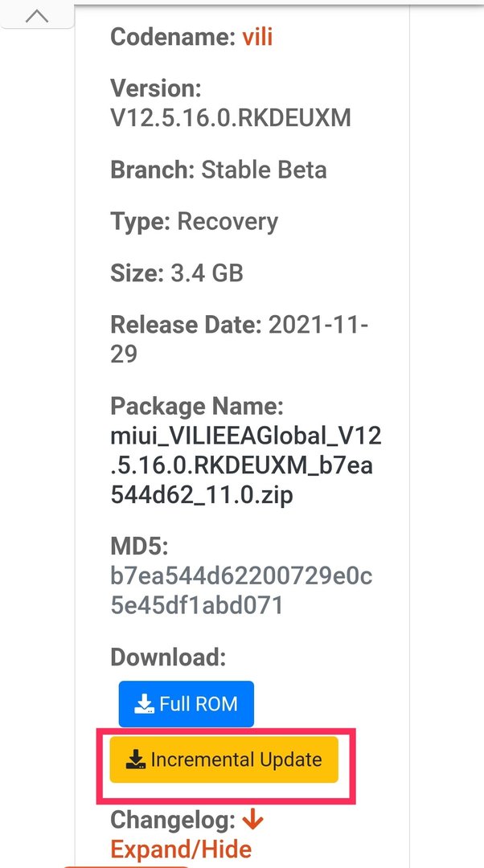
Task: Click the Codename: label
Action: pos(174,38)
